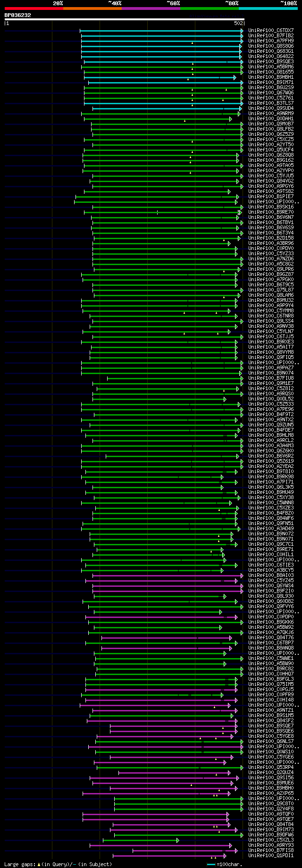Click hit label UniRef100_Q9M0B7
The width and height of the screenshot is (302, 868).
271,124
